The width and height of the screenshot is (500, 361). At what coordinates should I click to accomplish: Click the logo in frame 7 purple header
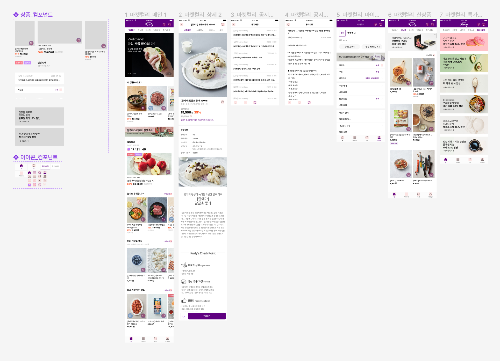pyautogui.click(x=464, y=24)
